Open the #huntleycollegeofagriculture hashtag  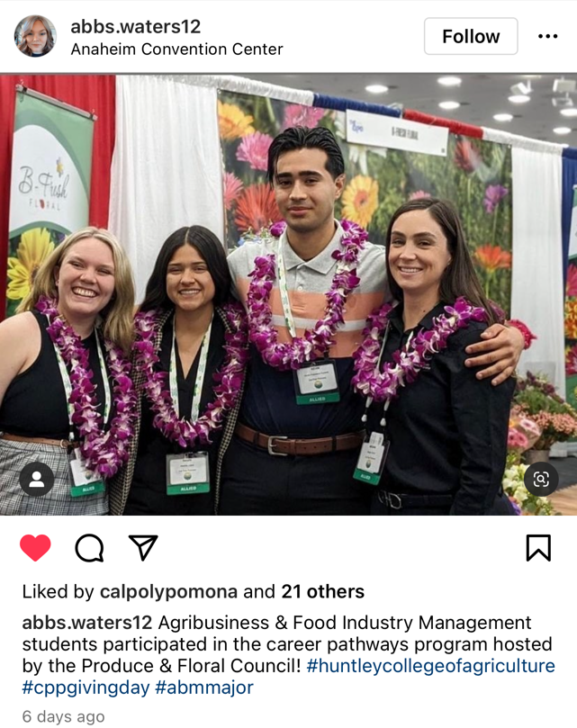(430, 666)
